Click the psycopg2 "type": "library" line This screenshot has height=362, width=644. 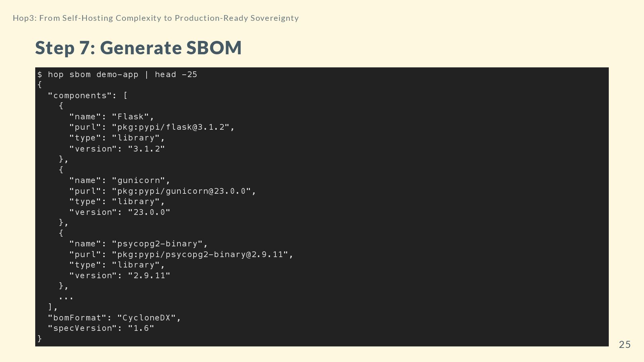pos(117,265)
